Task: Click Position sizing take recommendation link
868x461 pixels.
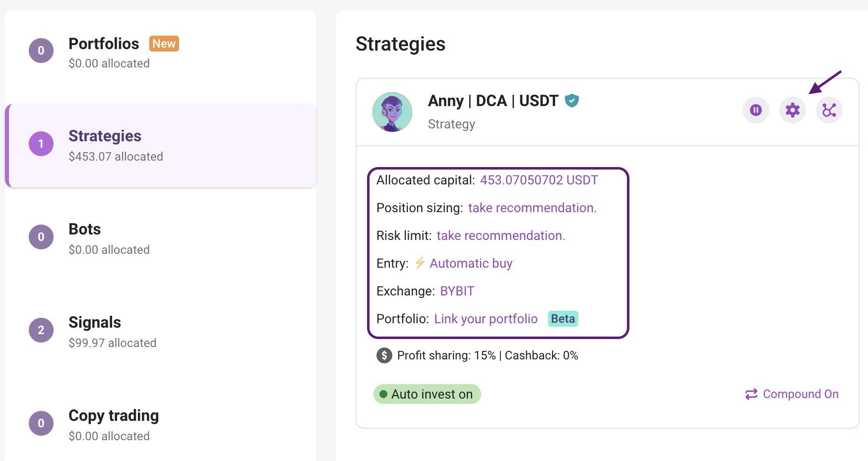Action: point(532,208)
